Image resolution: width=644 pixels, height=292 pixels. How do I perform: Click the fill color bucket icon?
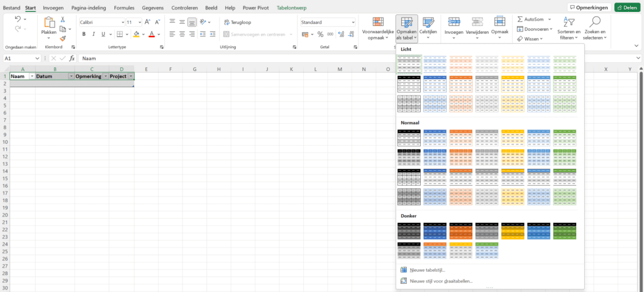click(136, 34)
